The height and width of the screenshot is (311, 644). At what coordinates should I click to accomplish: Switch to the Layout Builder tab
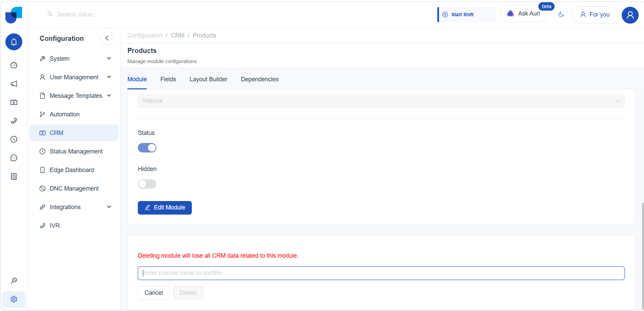pyautogui.click(x=208, y=79)
